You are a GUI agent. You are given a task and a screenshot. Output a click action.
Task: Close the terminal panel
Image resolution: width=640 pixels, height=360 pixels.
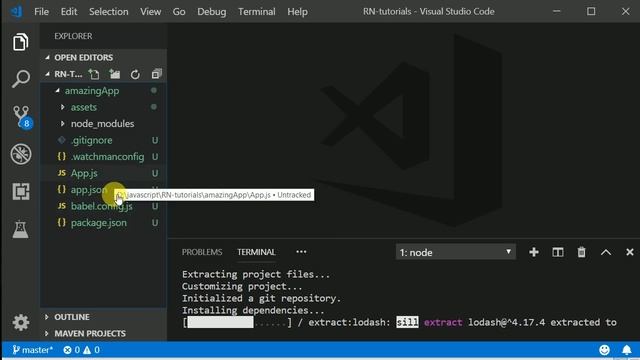pos(630,252)
